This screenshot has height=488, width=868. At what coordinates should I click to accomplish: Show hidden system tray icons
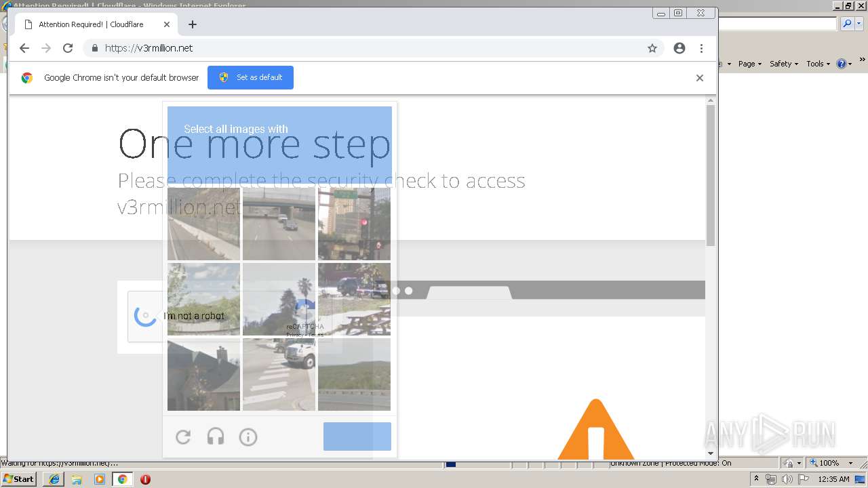point(756,479)
